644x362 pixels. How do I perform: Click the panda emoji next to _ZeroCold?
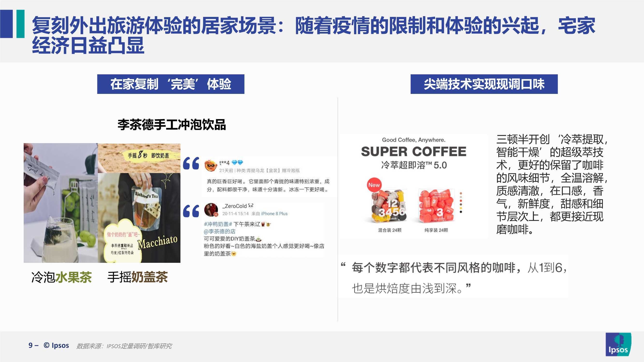pos(251,206)
